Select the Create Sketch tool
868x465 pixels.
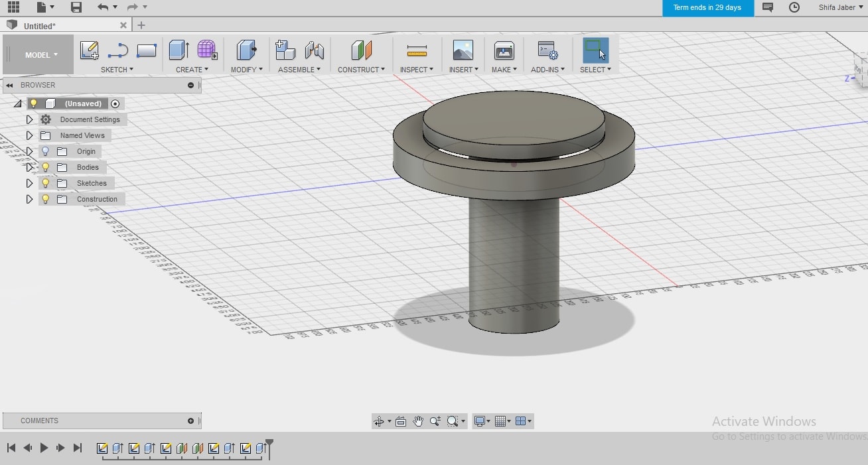[89, 50]
